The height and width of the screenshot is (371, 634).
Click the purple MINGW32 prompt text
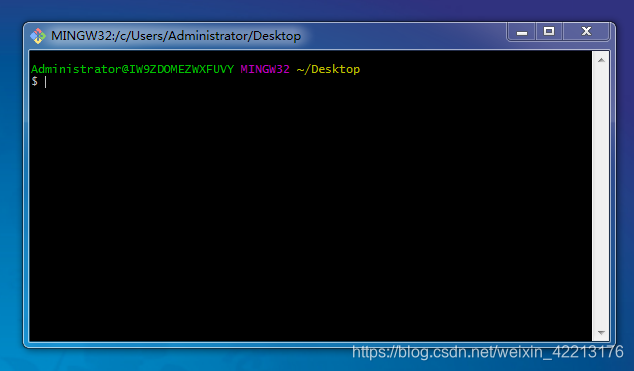(x=265, y=69)
